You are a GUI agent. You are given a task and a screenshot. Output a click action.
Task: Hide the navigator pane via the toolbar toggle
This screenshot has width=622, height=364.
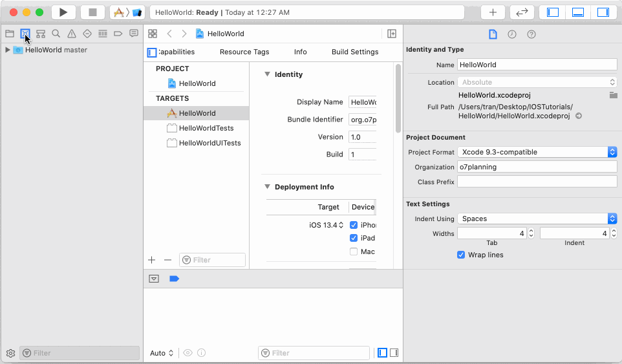coord(553,12)
